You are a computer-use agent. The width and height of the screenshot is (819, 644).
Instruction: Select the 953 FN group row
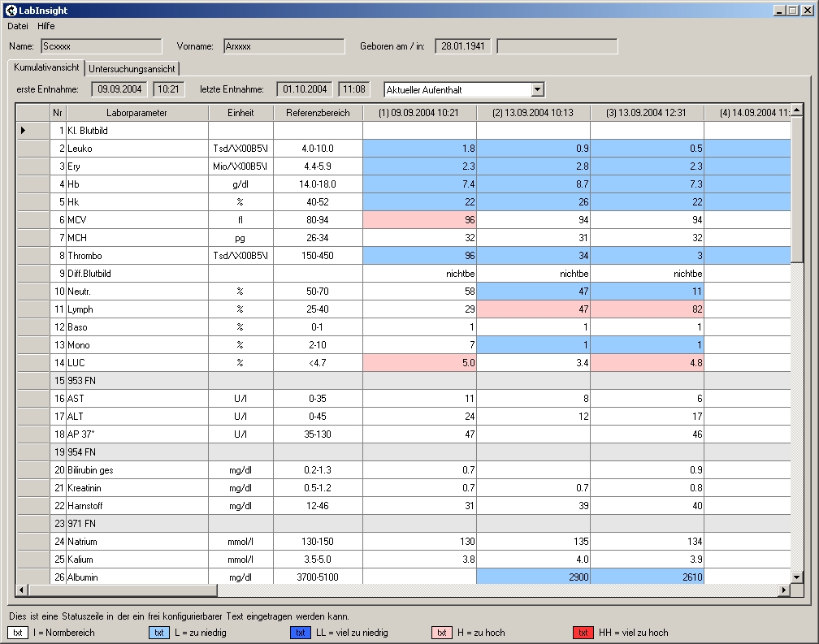403,380
